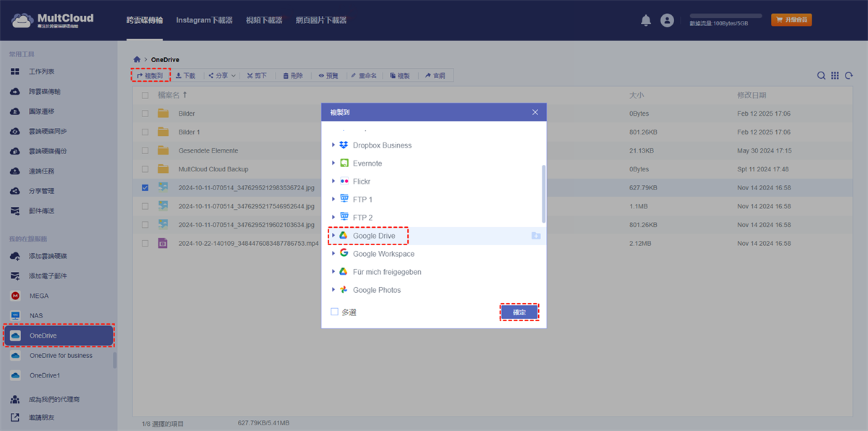The image size is (868, 431).
Task: Check the .mp4 video file checkbox
Action: click(x=145, y=244)
